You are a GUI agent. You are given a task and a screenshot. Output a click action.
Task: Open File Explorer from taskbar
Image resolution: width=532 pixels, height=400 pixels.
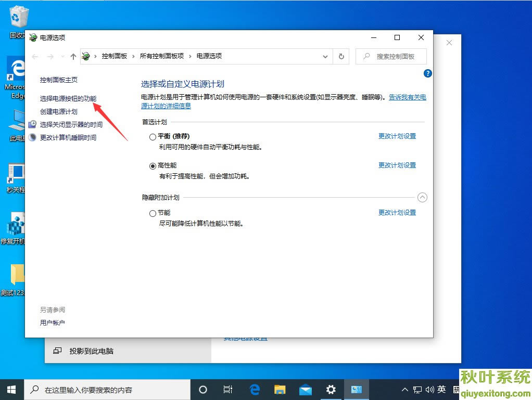(280, 390)
